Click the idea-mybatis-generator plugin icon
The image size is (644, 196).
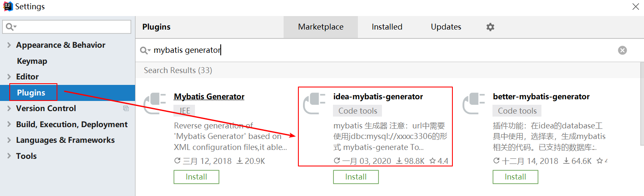point(315,104)
